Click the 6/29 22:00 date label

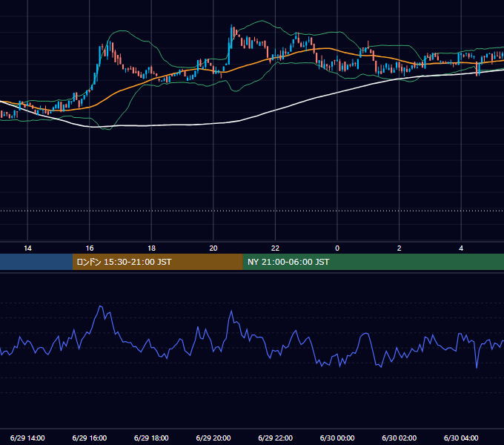276,438
